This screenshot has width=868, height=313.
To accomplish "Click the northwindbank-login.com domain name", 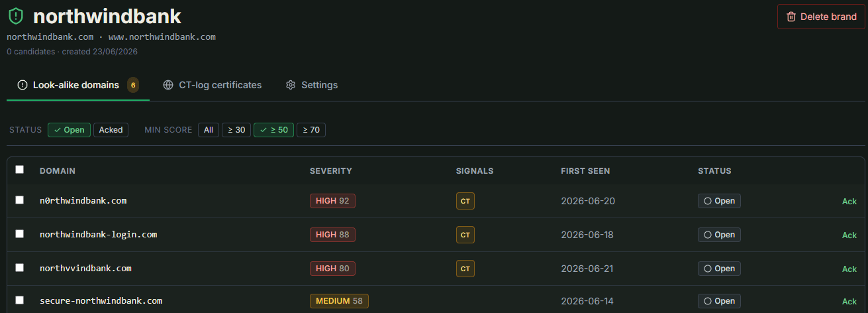I will [x=98, y=234].
